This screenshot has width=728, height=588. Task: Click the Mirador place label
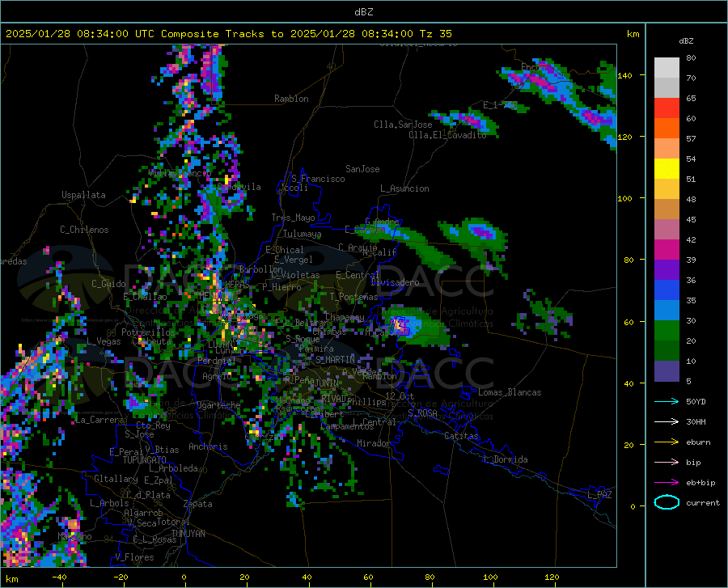(373, 443)
